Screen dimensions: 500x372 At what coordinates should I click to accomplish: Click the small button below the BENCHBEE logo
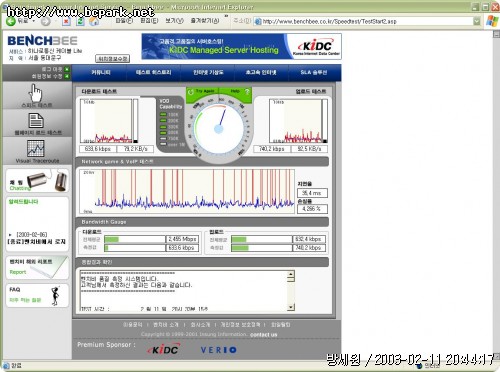pos(113,59)
